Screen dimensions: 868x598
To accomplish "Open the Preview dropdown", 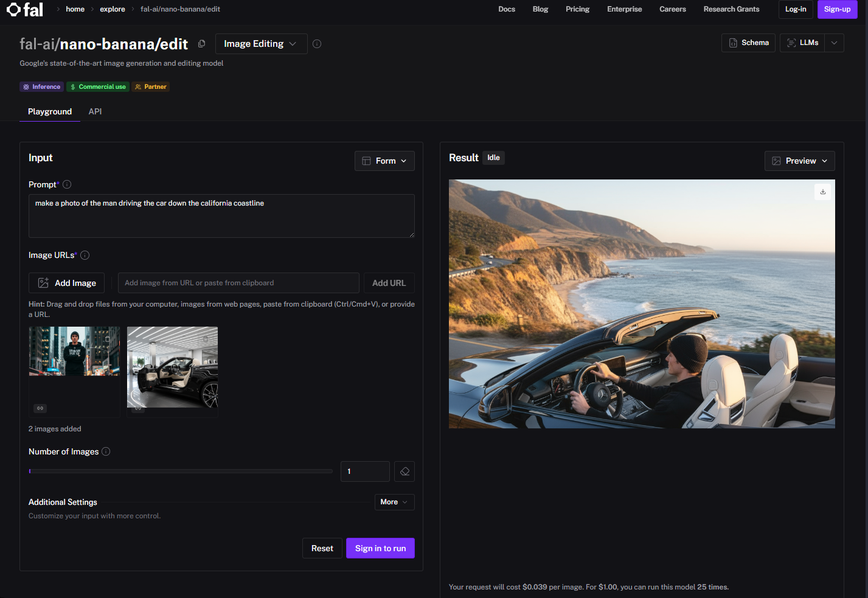I will tap(799, 161).
